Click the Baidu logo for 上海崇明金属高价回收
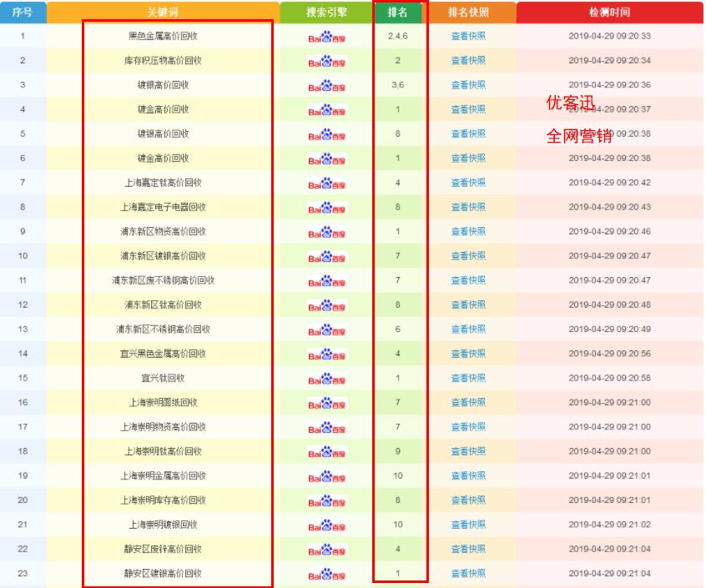This screenshot has width=706, height=588. click(x=326, y=476)
